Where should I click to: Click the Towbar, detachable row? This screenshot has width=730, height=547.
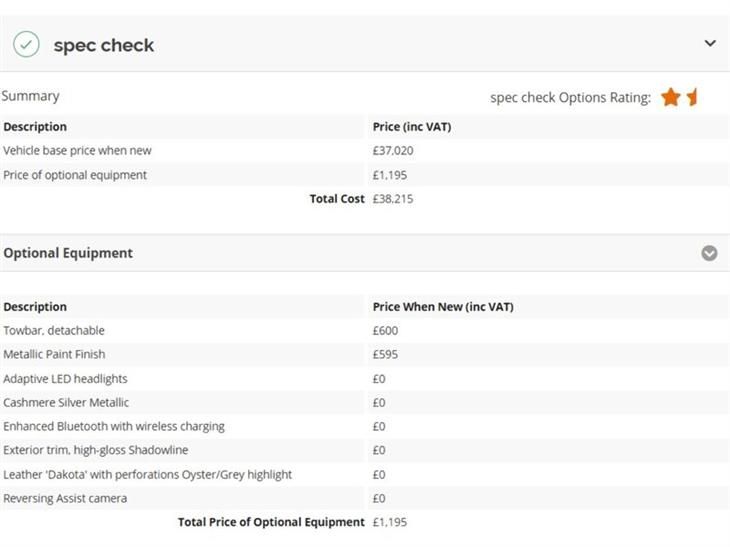[x=365, y=331]
